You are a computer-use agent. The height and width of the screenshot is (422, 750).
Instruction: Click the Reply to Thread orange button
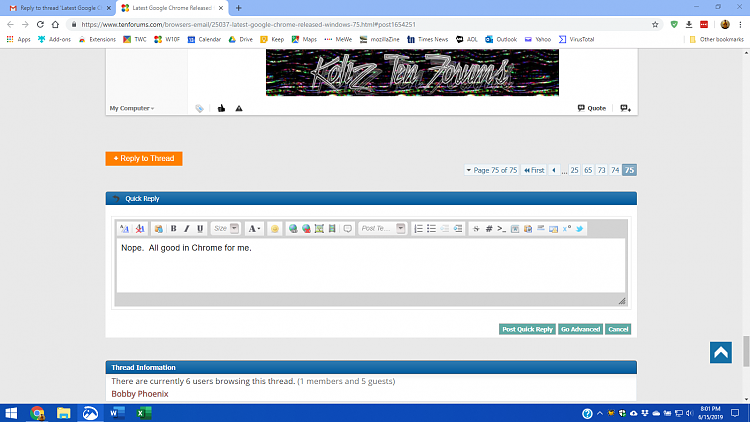(144, 158)
